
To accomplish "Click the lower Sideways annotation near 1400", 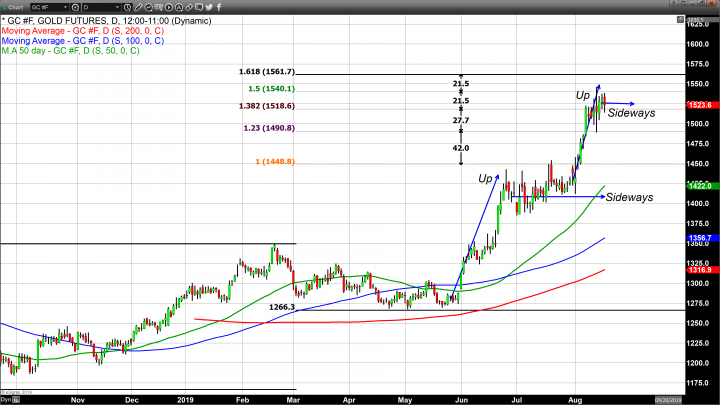I will (x=629, y=197).
